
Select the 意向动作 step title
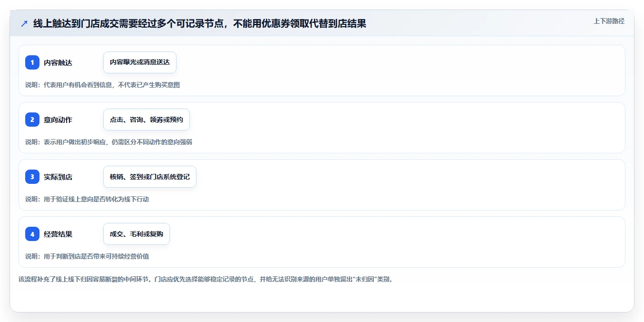[x=58, y=120]
